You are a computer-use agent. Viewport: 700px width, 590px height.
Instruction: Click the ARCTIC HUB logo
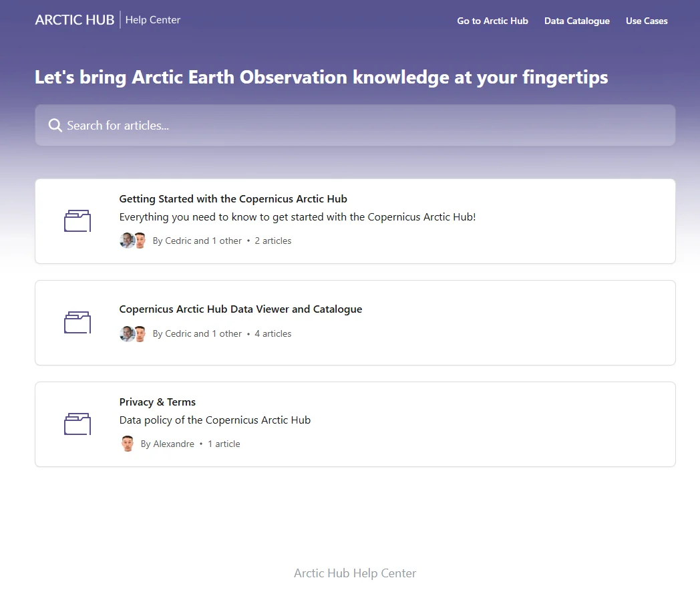[75, 20]
